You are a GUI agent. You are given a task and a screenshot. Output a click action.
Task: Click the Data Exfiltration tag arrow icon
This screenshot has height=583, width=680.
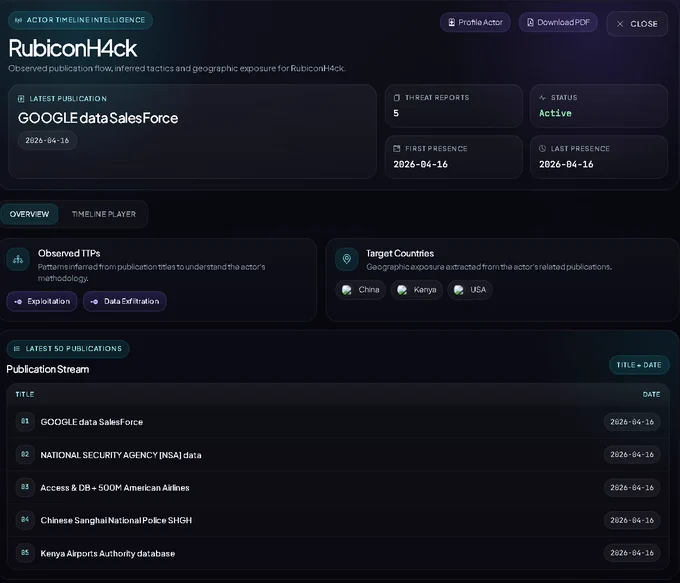pyautogui.click(x=94, y=301)
